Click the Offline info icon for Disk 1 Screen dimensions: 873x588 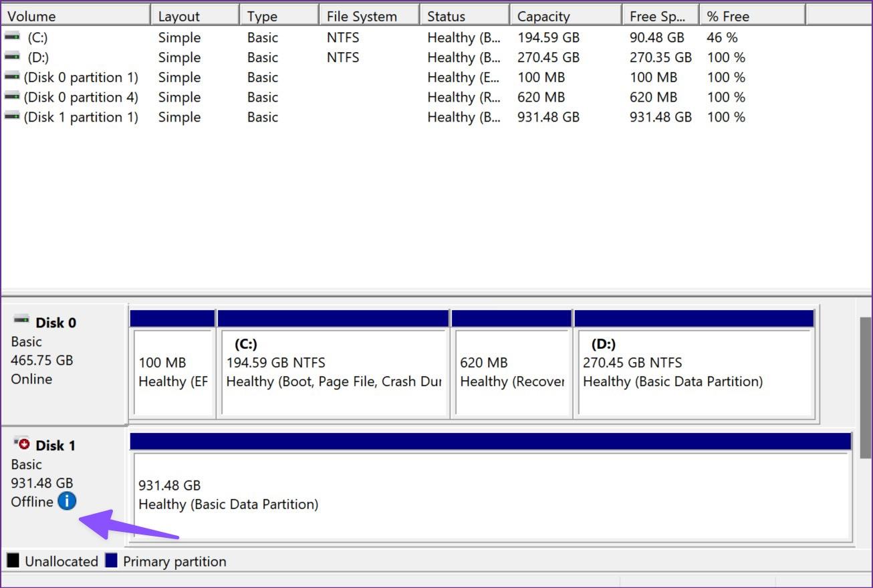click(67, 501)
